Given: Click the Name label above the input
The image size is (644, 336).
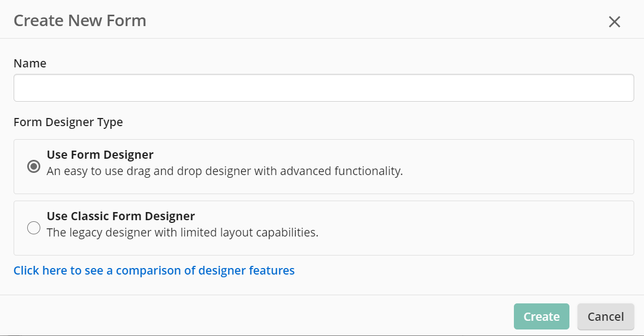Looking at the screenshot, I should point(30,63).
